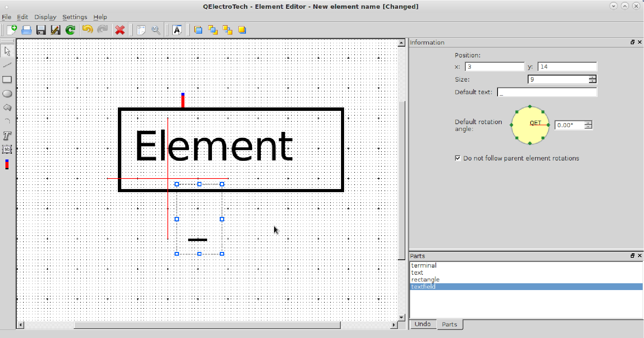Viewport: 644px width, 338px height.
Task: Close the Information panel
Action: (x=640, y=42)
